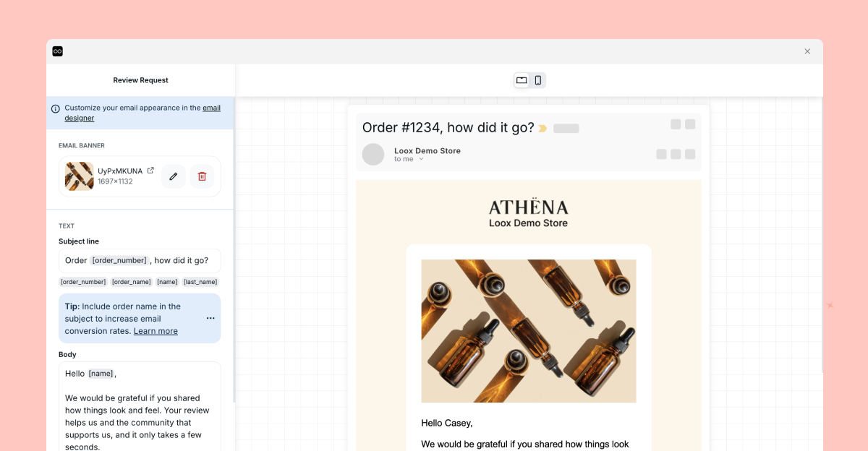Viewport: 868px width, 451px height.
Task: Insert the [last_name] variable tag
Action: [x=200, y=282]
